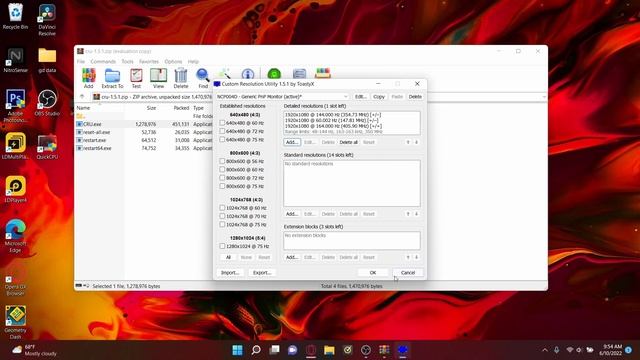
Task: Enable 1024x768 @ 60 Hz checkbox
Action: click(222, 208)
